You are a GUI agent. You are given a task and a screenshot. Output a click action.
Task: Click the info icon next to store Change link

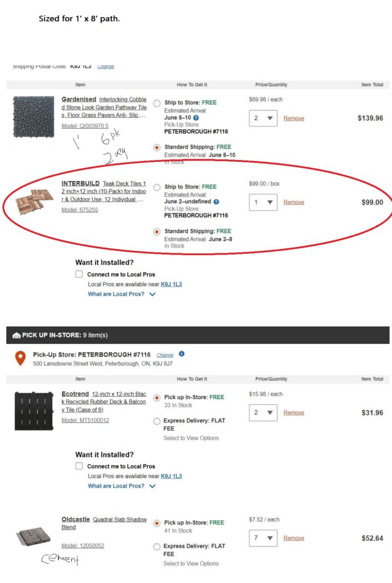pyautogui.click(x=181, y=354)
